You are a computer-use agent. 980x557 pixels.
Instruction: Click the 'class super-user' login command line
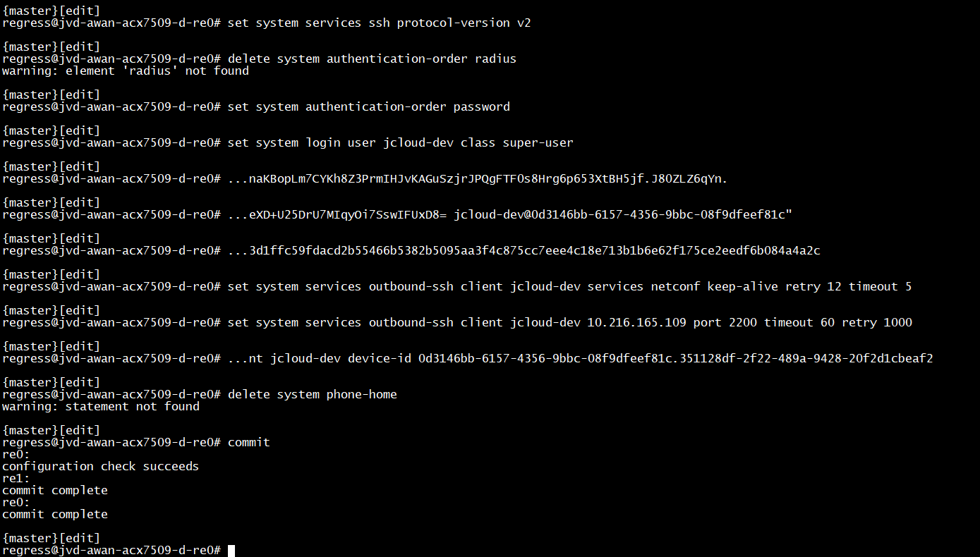[x=400, y=142]
